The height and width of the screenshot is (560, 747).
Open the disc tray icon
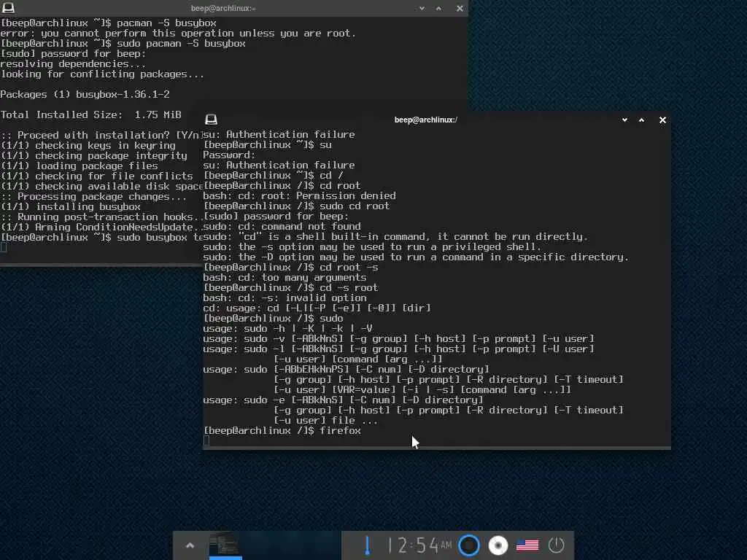pyautogui.click(x=498, y=545)
